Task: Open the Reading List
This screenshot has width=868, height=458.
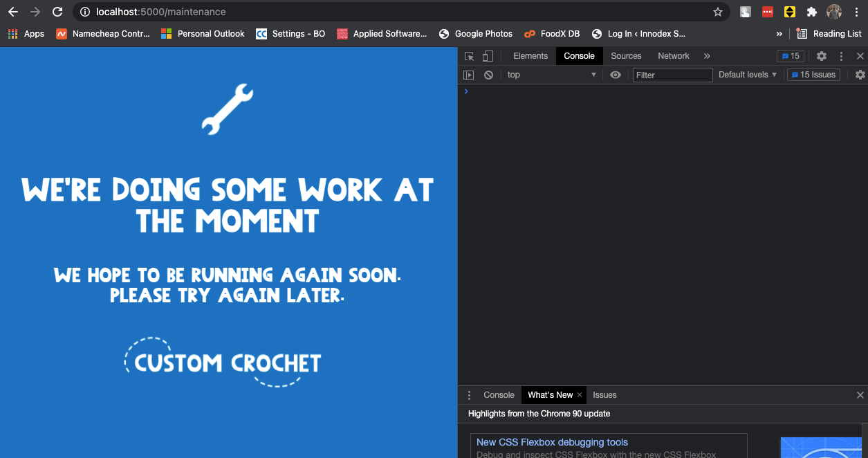Action: click(x=829, y=33)
